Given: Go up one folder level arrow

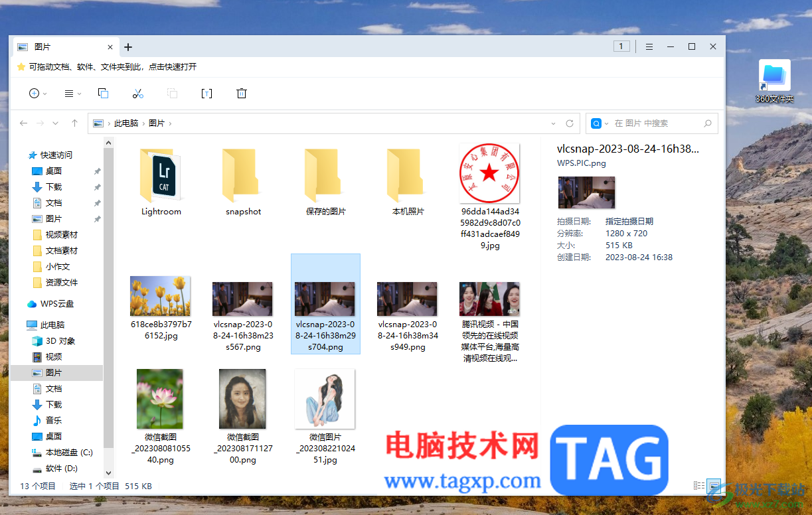Looking at the screenshot, I should tap(74, 123).
